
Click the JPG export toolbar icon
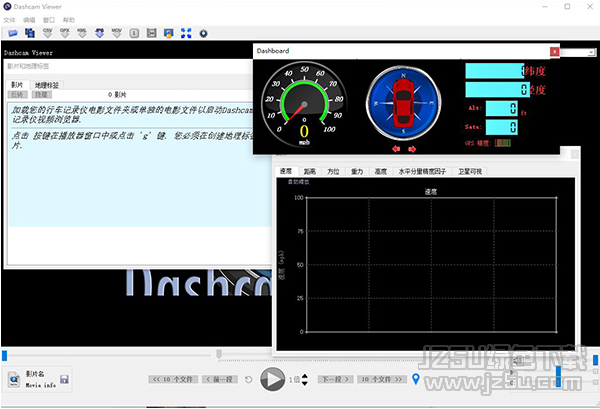[100, 33]
